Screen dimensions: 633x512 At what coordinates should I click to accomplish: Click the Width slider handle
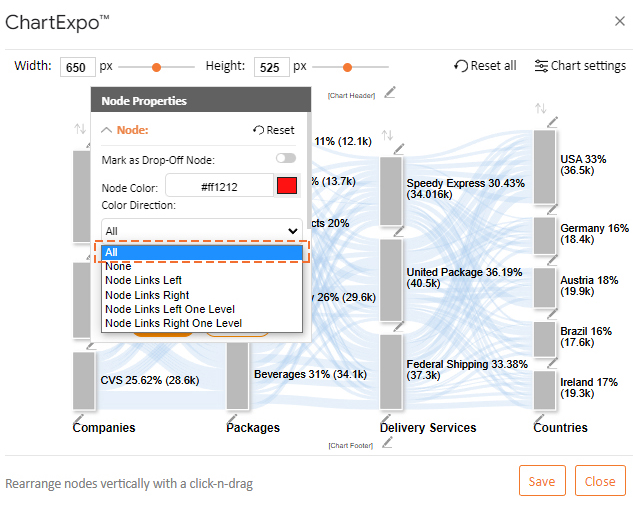(x=157, y=67)
